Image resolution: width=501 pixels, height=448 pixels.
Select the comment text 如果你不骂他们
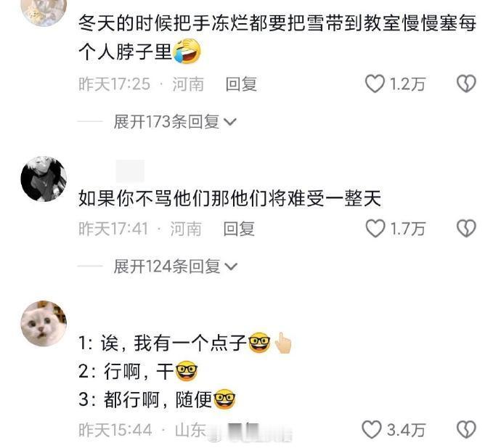point(144,198)
